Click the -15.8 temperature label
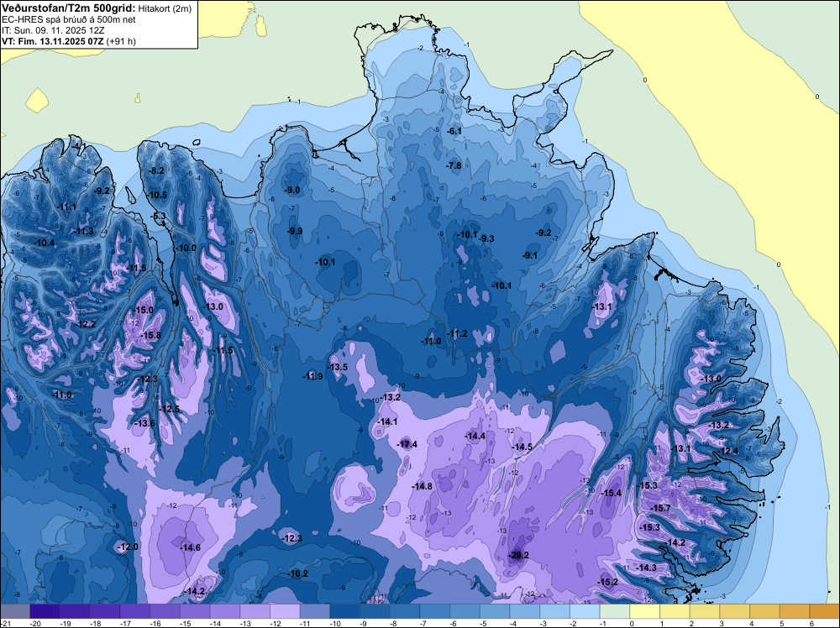 [x=150, y=335]
